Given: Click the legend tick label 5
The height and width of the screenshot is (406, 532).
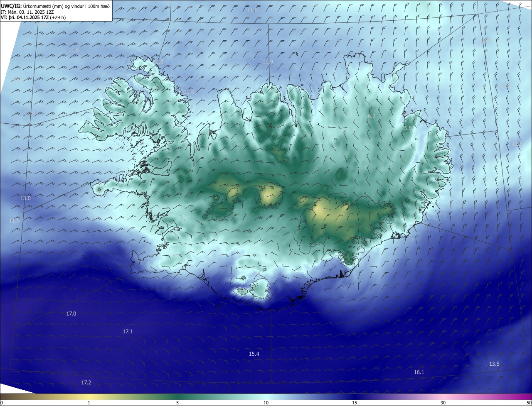Looking at the screenshot, I should click(x=177, y=403).
